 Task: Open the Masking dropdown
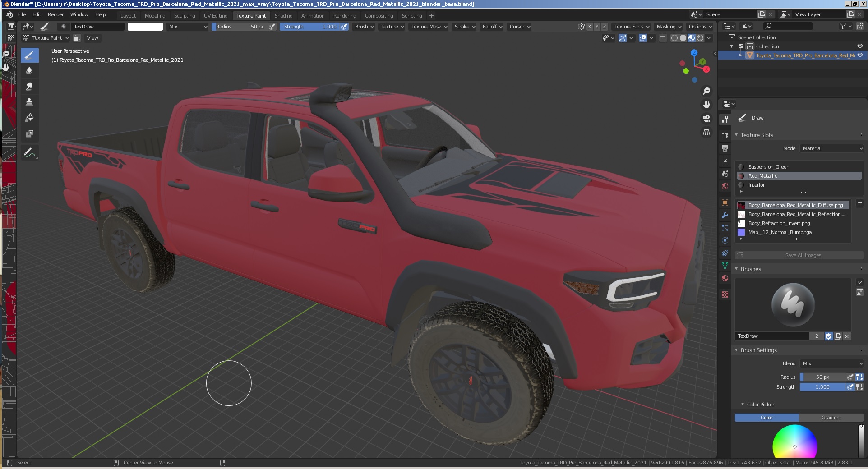tap(669, 27)
